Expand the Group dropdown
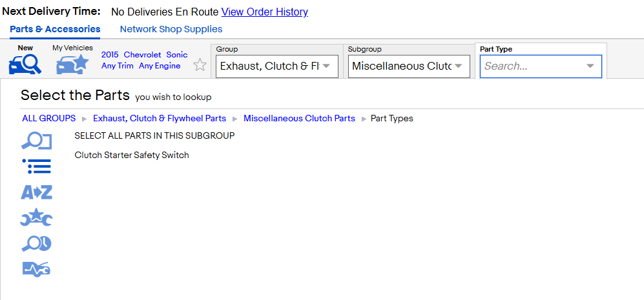644x300 pixels. point(277,66)
